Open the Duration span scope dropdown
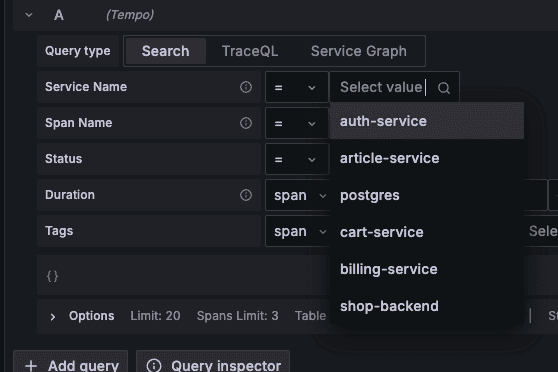The height and width of the screenshot is (372, 558). (298, 195)
